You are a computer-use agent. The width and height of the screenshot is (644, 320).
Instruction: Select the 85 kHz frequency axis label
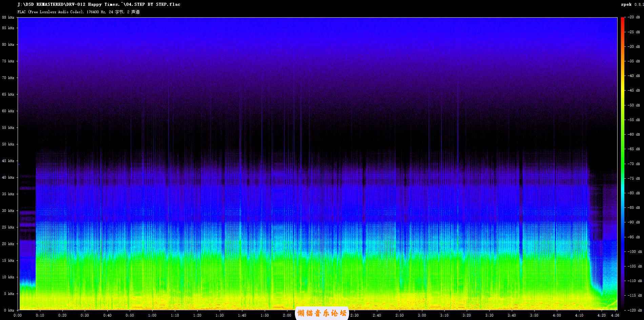[x=8, y=28]
